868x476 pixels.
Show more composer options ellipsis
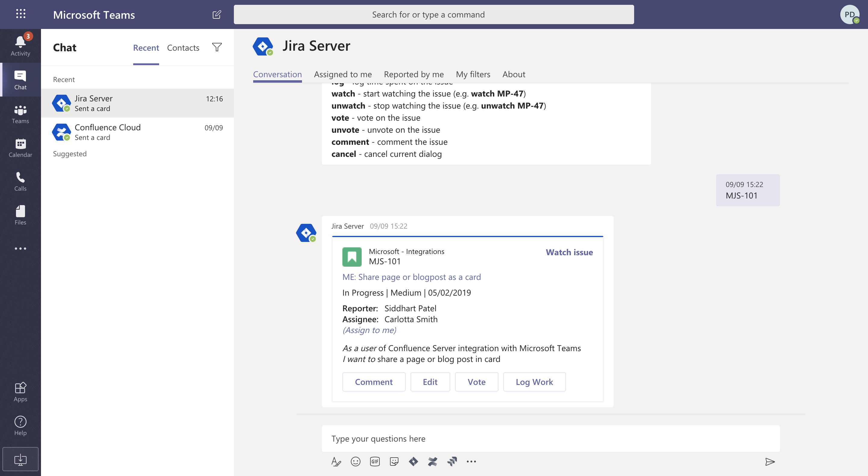point(471,462)
